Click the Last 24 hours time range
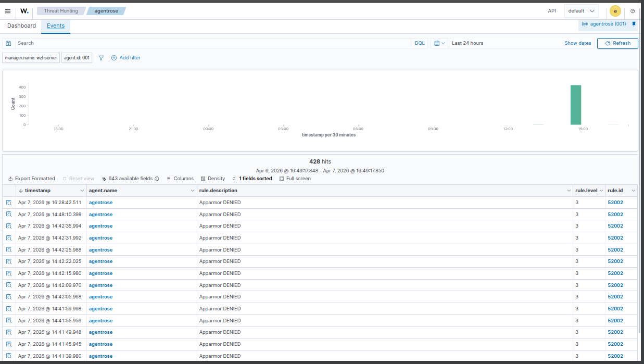Screen dimensions: 644x364 pos(468,43)
